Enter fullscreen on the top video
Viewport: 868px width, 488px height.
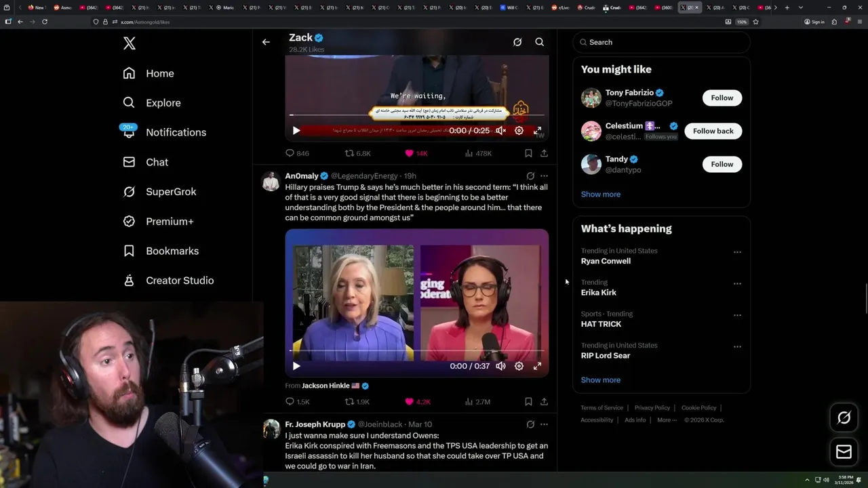537,130
